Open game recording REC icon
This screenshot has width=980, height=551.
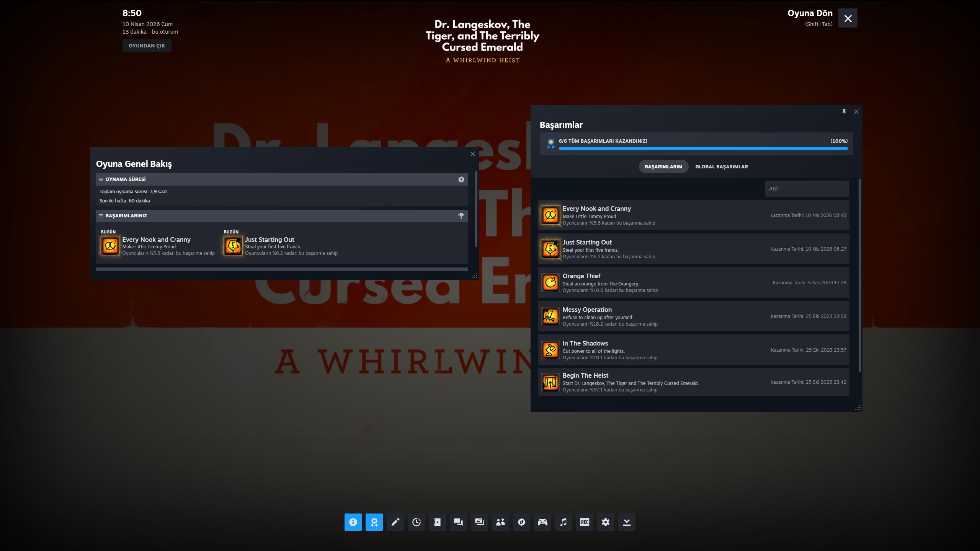pyautogui.click(x=585, y=522)
